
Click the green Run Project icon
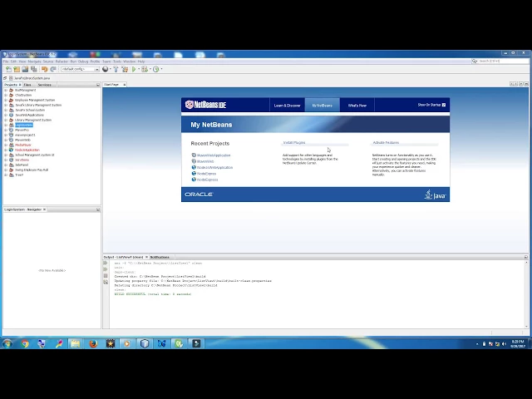click(134, 69)
